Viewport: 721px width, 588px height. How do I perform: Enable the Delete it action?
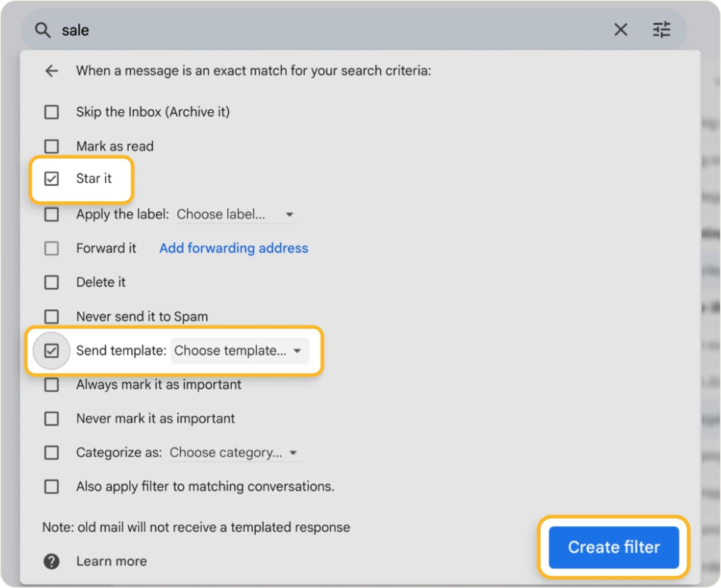(51, 282)
